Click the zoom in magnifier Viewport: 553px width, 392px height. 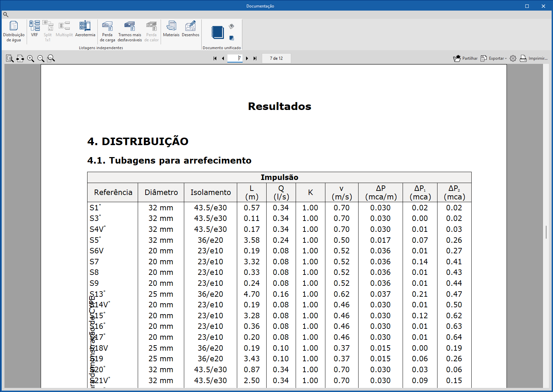[x=31, y=58]
